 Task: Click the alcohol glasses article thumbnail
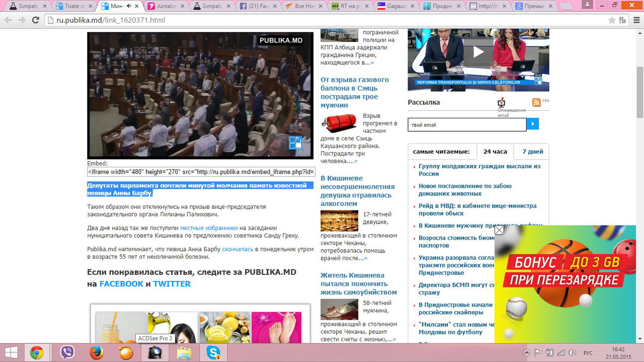click(x=339, y=221)
